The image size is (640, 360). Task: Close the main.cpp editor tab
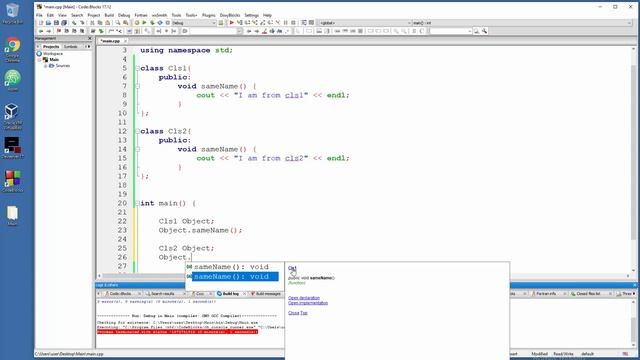click(125, 41)
